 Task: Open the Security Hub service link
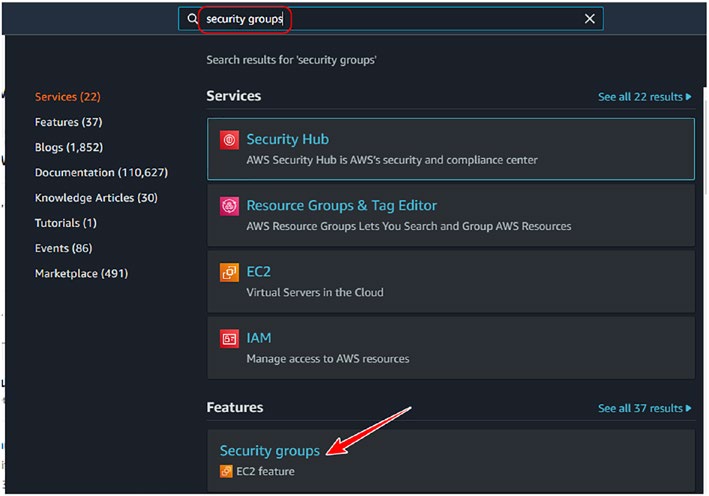tap(288, 139)
